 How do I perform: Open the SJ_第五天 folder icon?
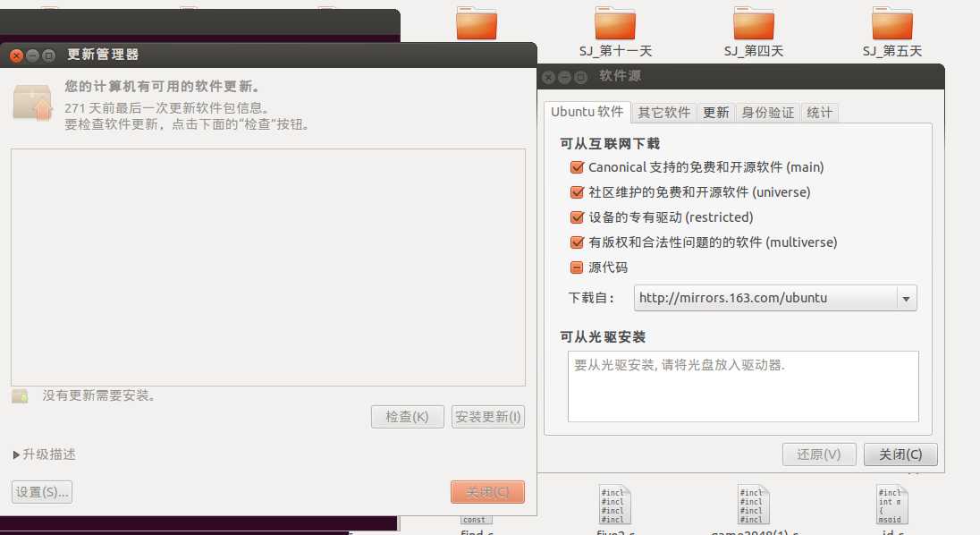click(891, 24)
